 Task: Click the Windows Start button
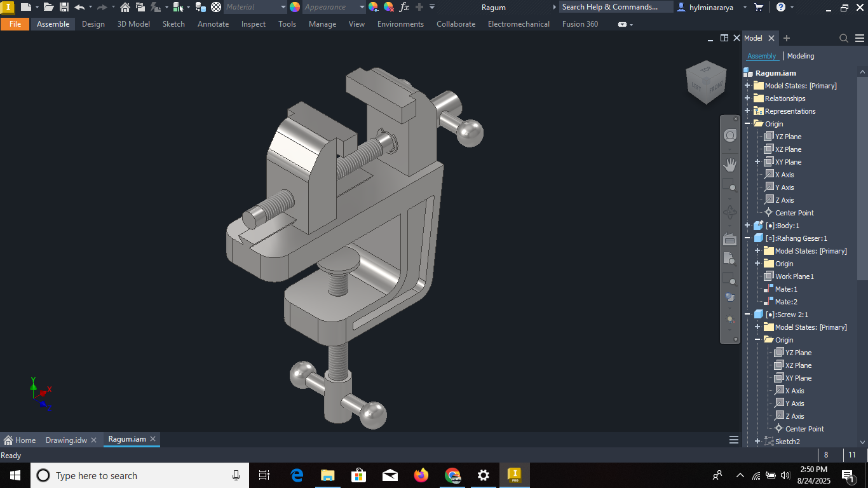tap(15, 475)
